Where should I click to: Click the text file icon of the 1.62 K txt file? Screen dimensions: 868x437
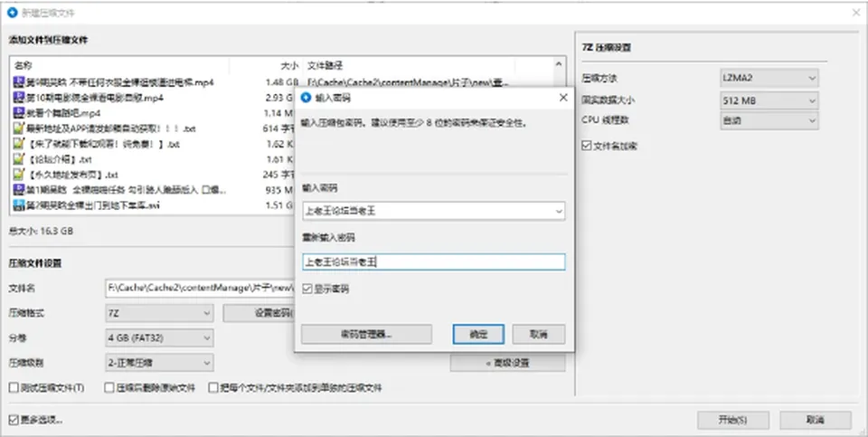tap(19, 144)
